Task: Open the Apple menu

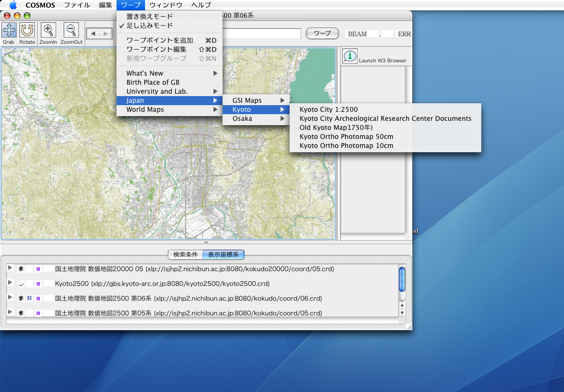Action: pyautogui.click(x=13, y=5)
